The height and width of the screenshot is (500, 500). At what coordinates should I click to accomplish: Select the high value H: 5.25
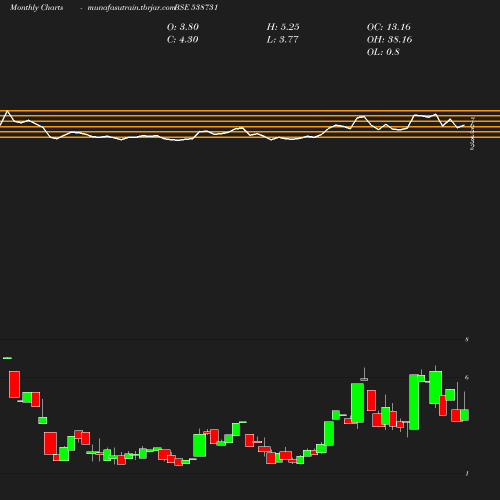click(x=283, y=27)
